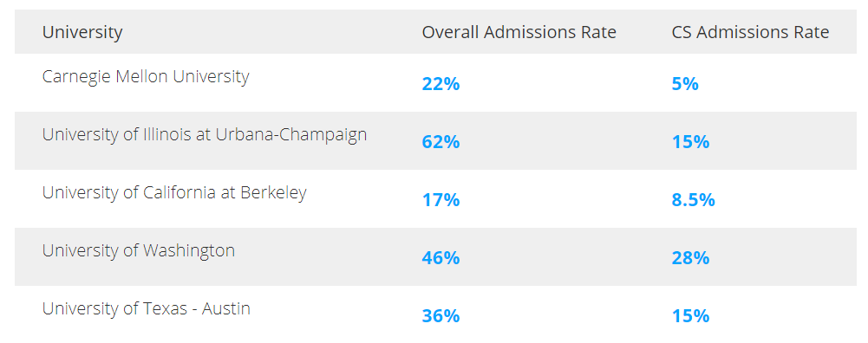
Task: Click the University column header
Action: point(82,32)
